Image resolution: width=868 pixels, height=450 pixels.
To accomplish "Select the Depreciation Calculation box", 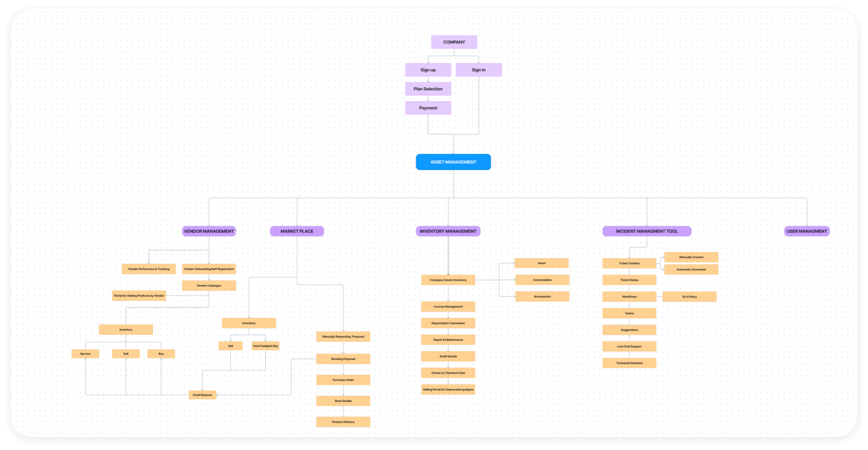I will pos(448,323).
